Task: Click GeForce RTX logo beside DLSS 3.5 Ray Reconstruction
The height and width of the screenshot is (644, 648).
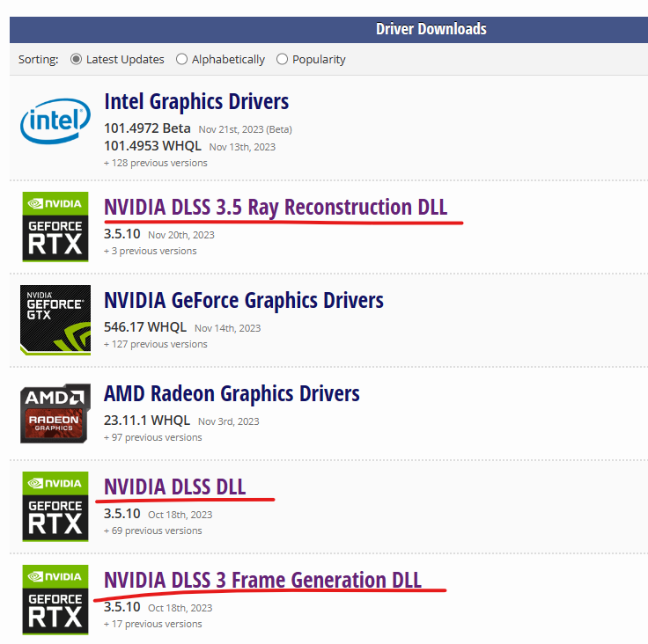Action: pos(55,226)
